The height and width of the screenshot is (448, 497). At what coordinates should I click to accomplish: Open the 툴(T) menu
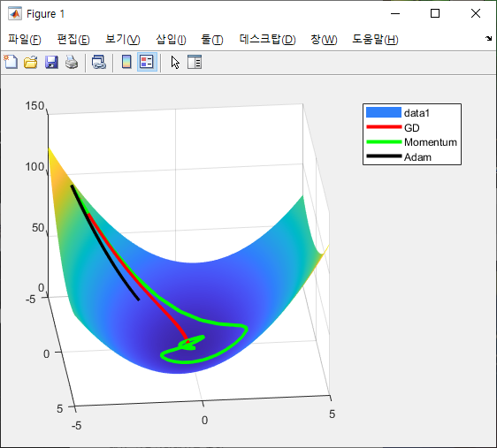tap(212, 40)
